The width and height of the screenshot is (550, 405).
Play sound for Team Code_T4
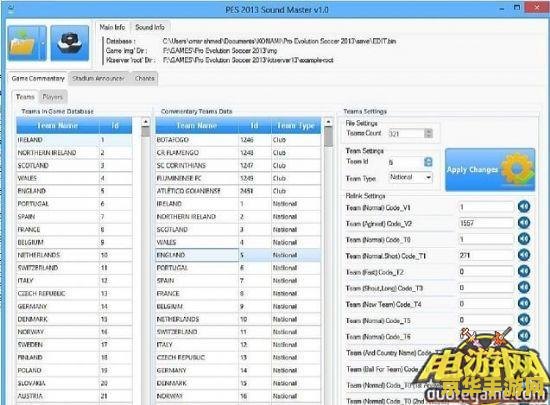tap(524, 303)
